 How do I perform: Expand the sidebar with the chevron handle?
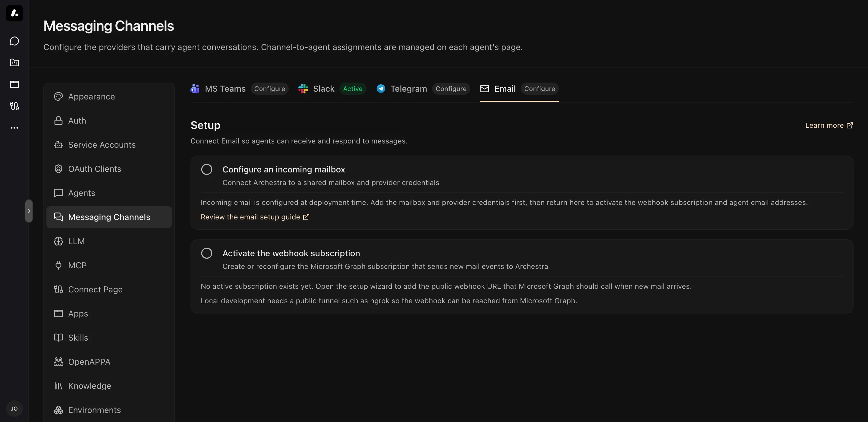click(x=29, y=211)
